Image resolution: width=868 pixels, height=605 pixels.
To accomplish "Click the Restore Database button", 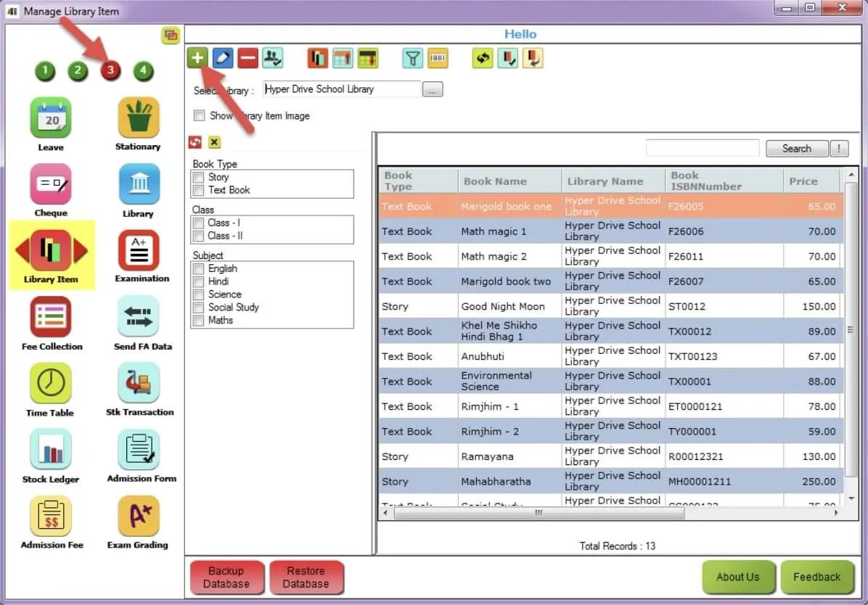I will click(x=306, y=577).
